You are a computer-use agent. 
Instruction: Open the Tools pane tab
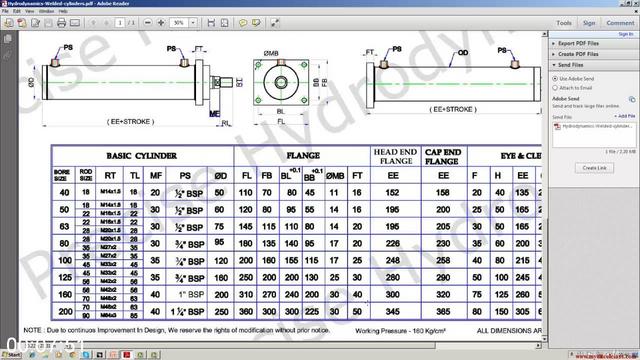click(564, 23)
